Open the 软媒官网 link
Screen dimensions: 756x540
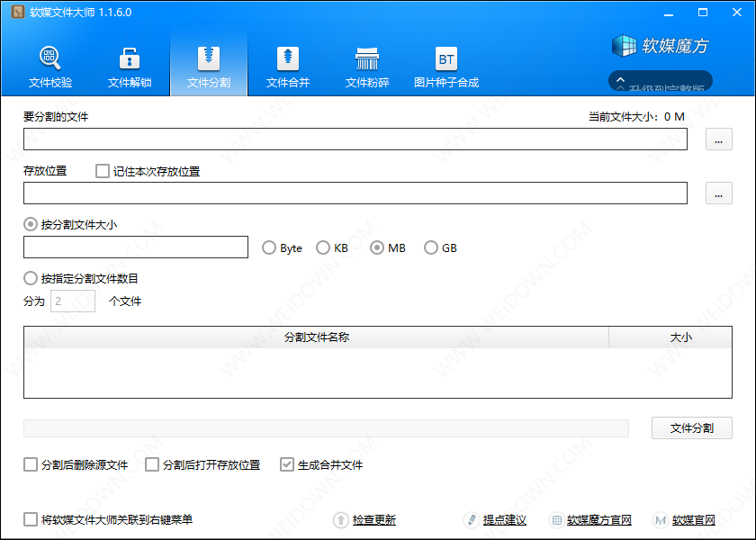coord(694,520)
